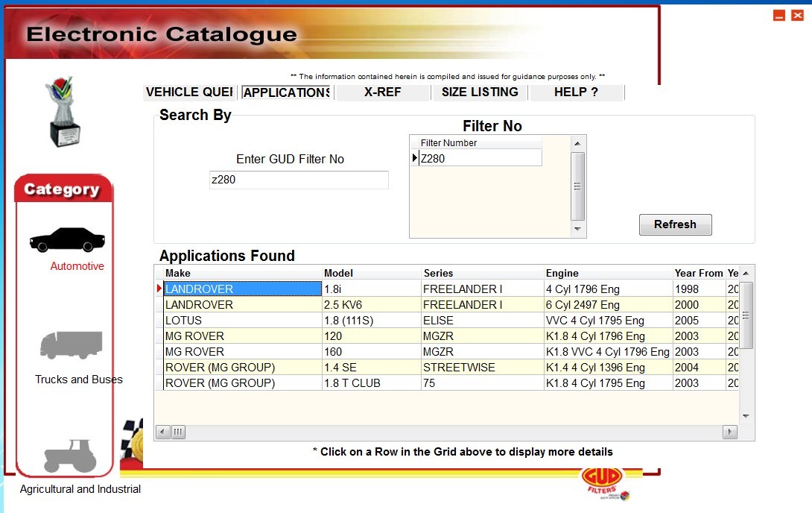This screenshot has height=513, width=812.
Task: Click K1.8 VVC 4 Cyl 1796 Eng cell
Action: (x=609, y=352)
